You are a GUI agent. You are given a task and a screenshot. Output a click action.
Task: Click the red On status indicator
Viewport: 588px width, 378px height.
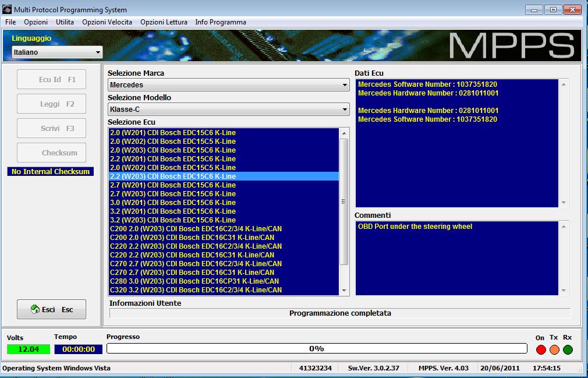(x=541, y=349)
